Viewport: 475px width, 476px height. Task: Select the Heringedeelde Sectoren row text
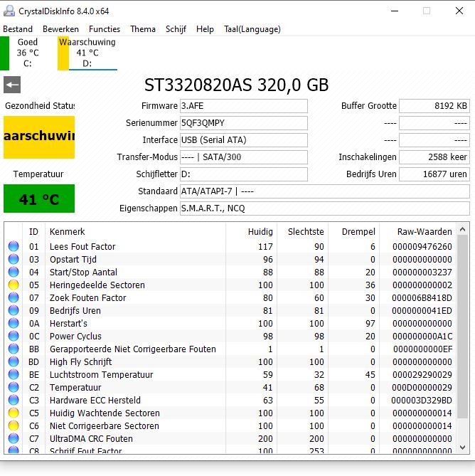point(97,285)
